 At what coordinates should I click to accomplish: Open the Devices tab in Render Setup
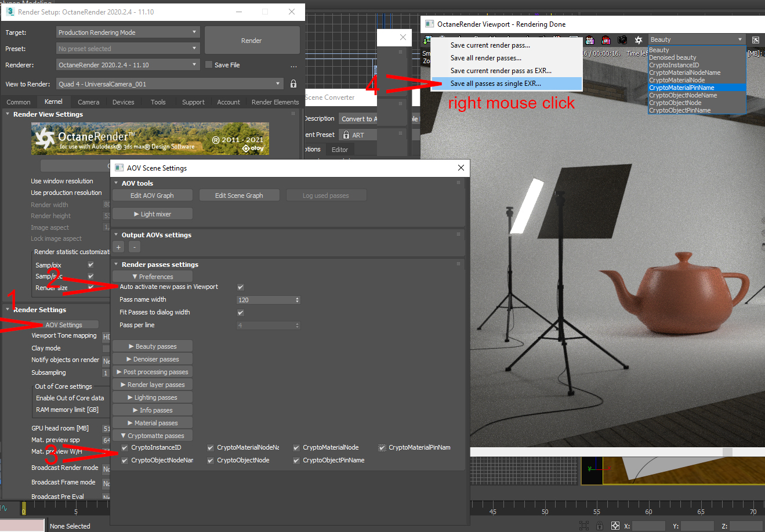[x=124, y=102]
